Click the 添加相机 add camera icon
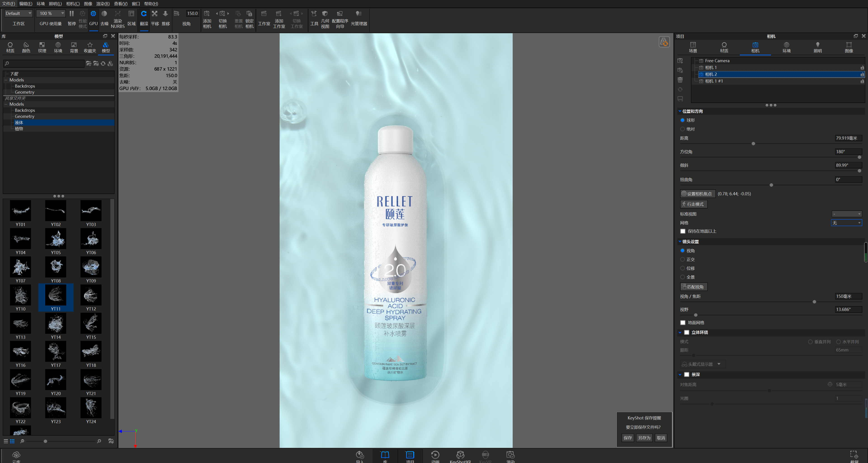 click(207, 19)
